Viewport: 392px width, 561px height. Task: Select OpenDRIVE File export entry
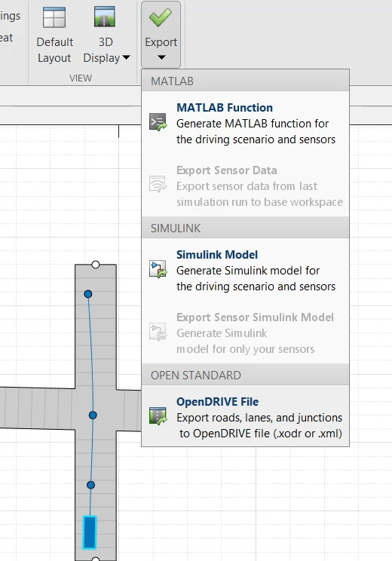coord(245,417)
